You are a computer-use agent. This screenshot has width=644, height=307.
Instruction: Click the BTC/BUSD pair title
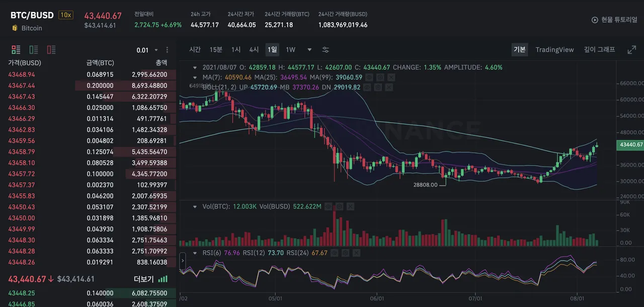point(32,15)
